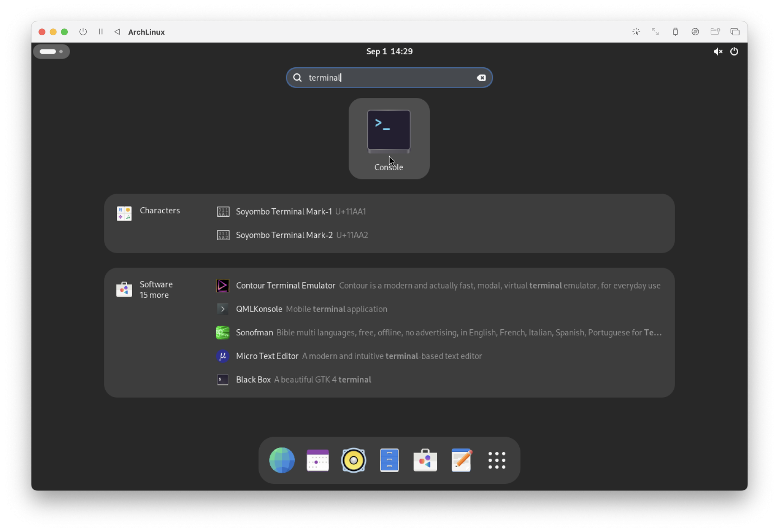Click the Black Box terminal icon
Viewport: 779px width, 532px height.
223,379
